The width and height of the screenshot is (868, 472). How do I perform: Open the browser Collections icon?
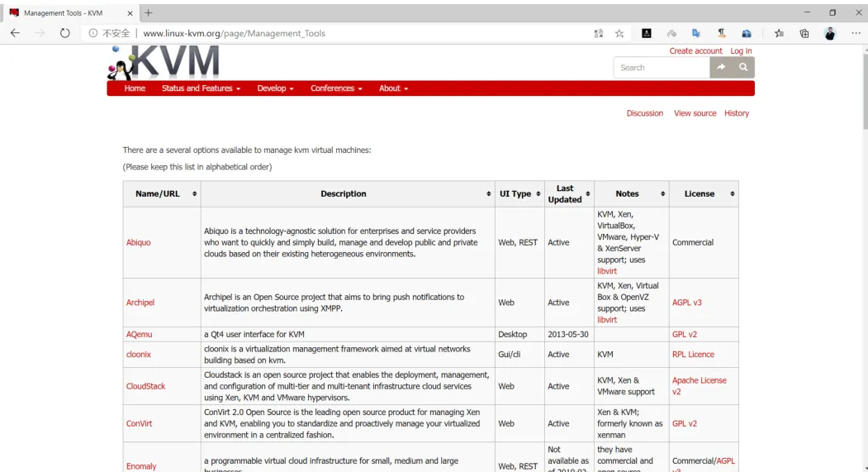(804, 33)
